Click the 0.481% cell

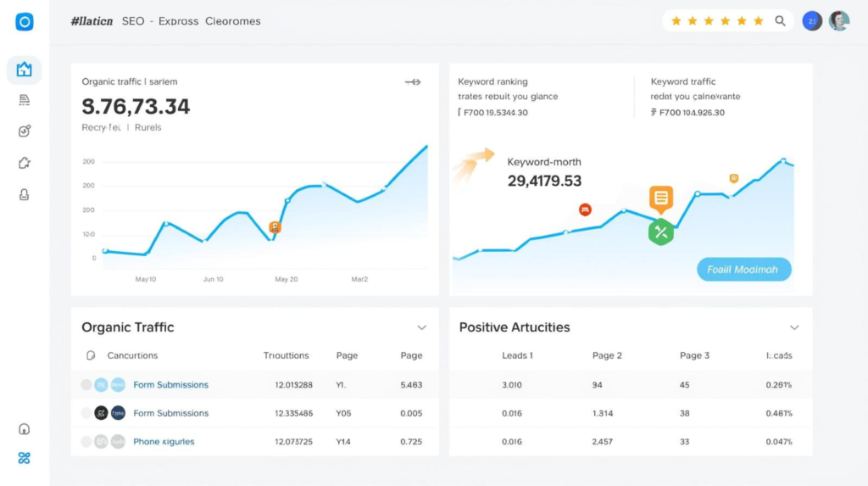[779, 413]
